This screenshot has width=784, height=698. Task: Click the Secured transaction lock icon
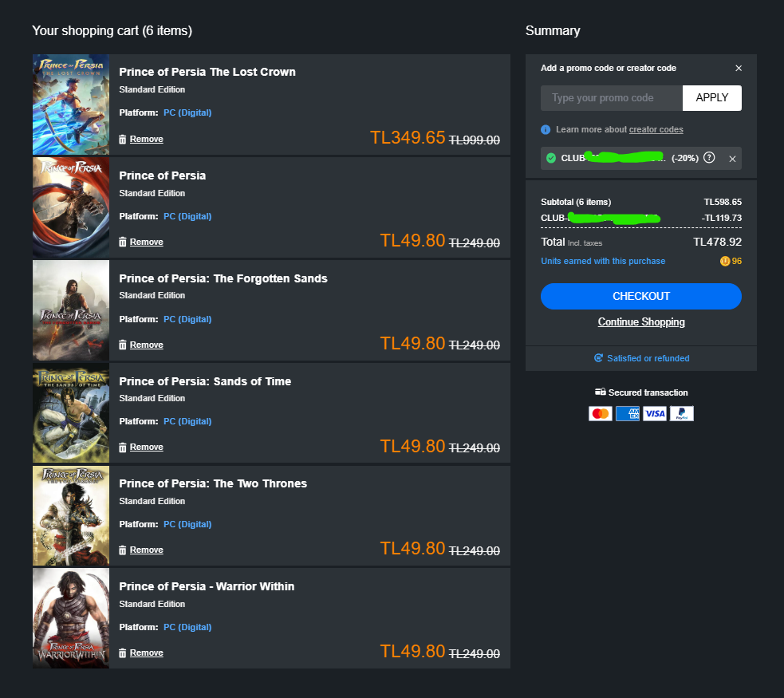(600, 392)
